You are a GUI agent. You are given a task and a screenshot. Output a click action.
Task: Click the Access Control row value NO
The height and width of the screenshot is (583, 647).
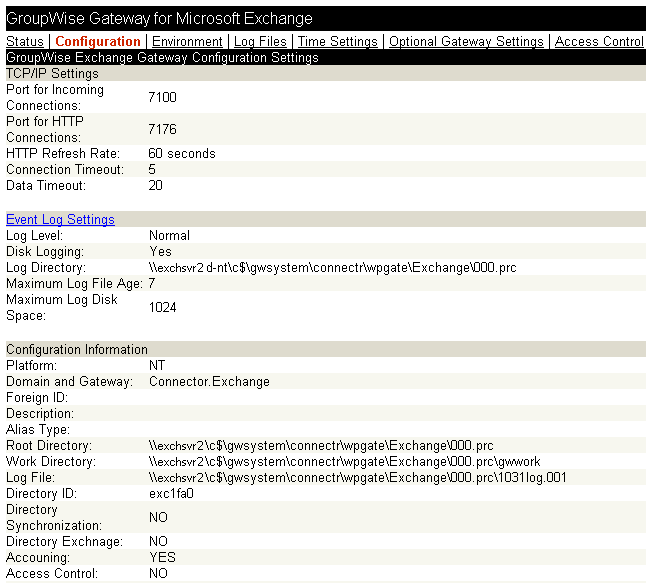158,574
